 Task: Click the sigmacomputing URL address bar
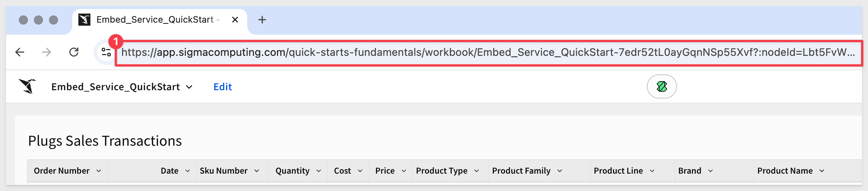(x=488, y=52)
